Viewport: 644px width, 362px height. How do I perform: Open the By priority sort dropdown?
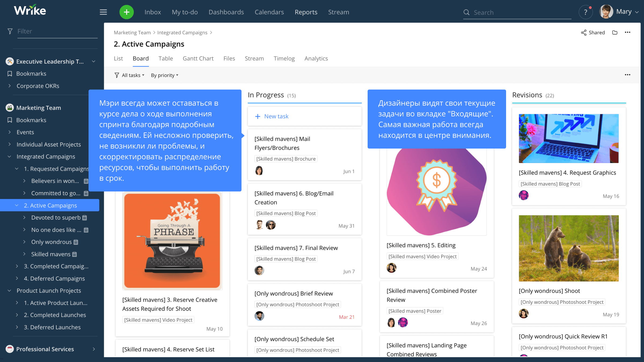[x=164, y=75]
